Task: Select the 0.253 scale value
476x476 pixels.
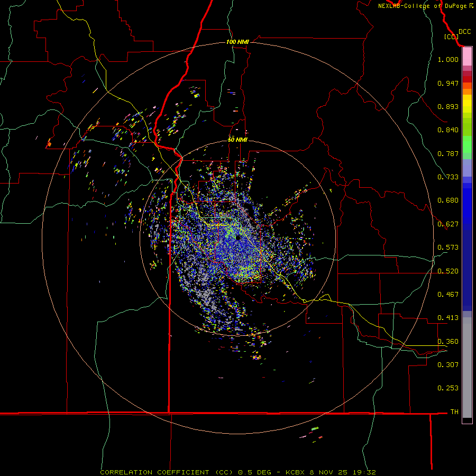Action: pyautogui.click(x=448, y=388)
